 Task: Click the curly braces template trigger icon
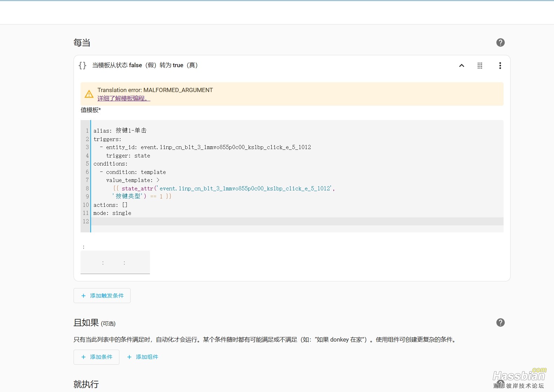pyautogui.click(x=82, y=65)
